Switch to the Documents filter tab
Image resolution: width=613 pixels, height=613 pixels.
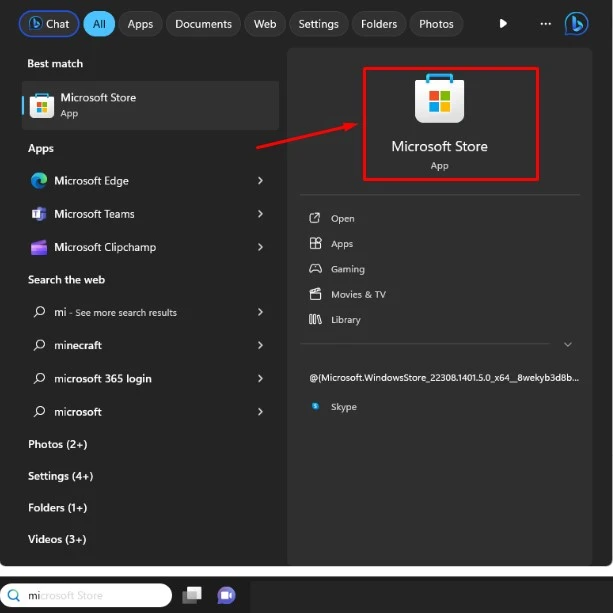(203, 24)
